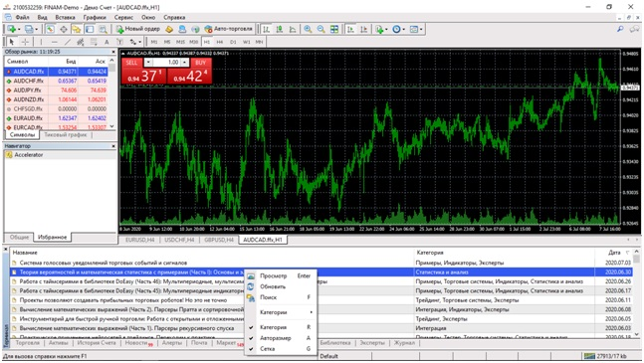Toggle the Авто-торговля button

(228, 29)
